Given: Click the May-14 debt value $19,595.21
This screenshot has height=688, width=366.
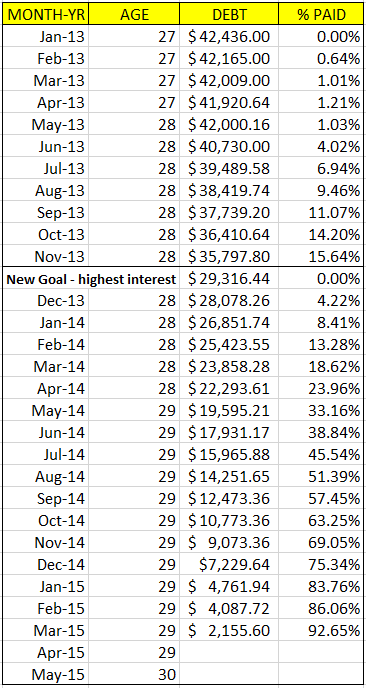Looking at the screenshot, I should [229, 411].
